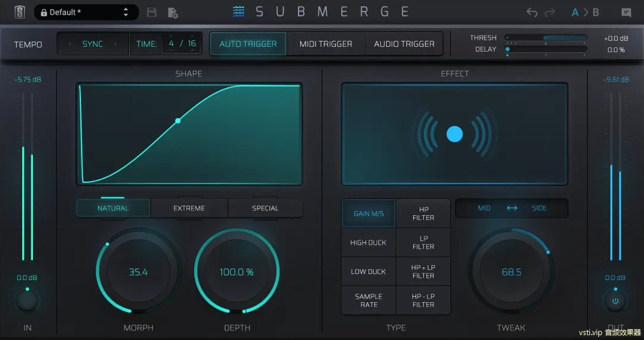
Task: Select GAIN M/S effect type
Action: click(x=368, y=213)
